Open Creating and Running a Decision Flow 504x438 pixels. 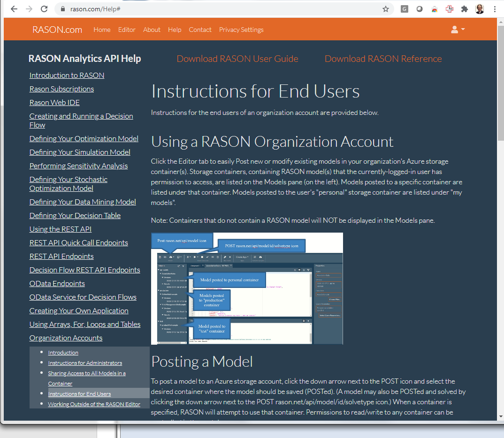pos(81,121)
